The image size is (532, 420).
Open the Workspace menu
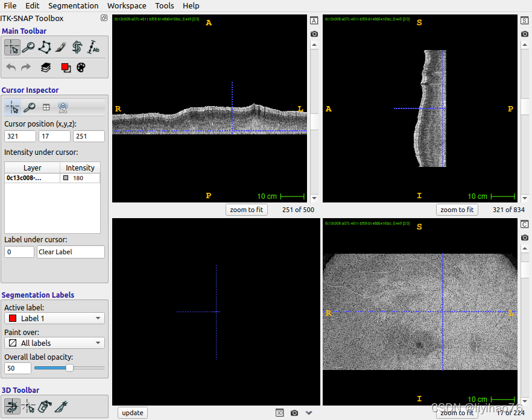click(x=127, y=6)
